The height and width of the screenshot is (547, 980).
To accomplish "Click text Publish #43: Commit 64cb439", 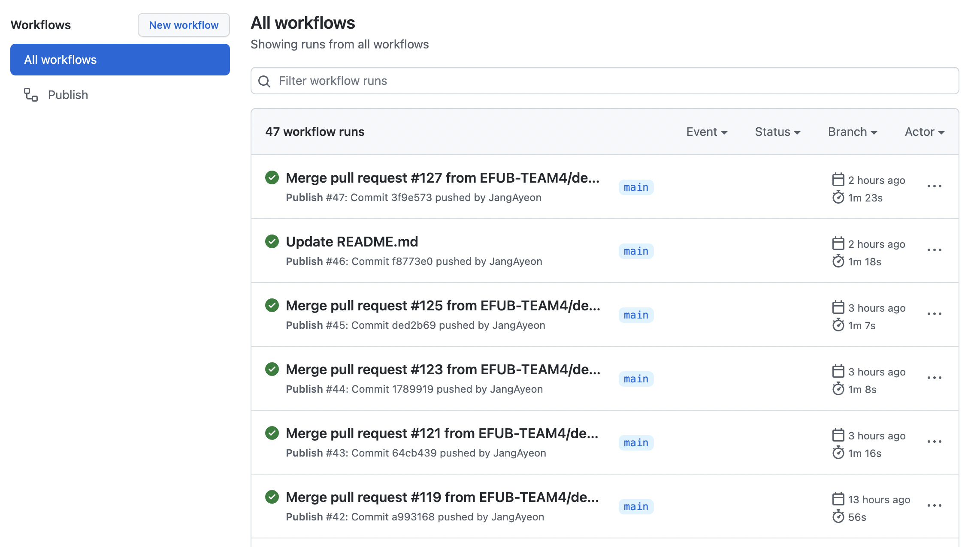I will (x=361, y=453).
